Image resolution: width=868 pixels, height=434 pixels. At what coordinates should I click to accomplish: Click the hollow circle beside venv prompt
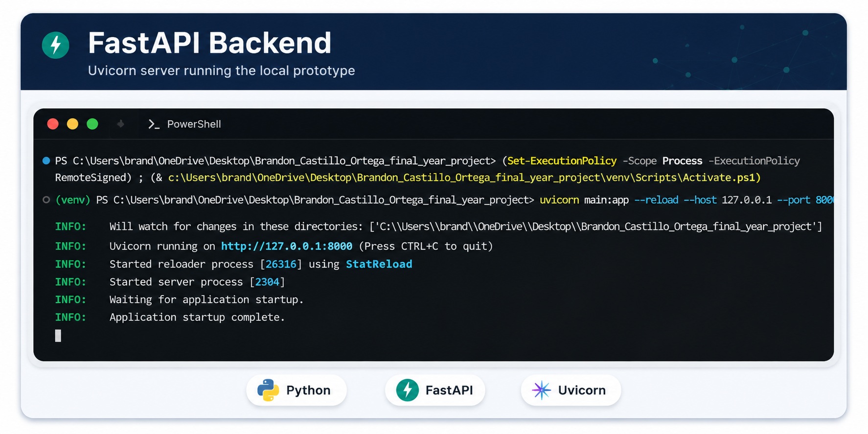pyautogui.click(x=46, y=200)
